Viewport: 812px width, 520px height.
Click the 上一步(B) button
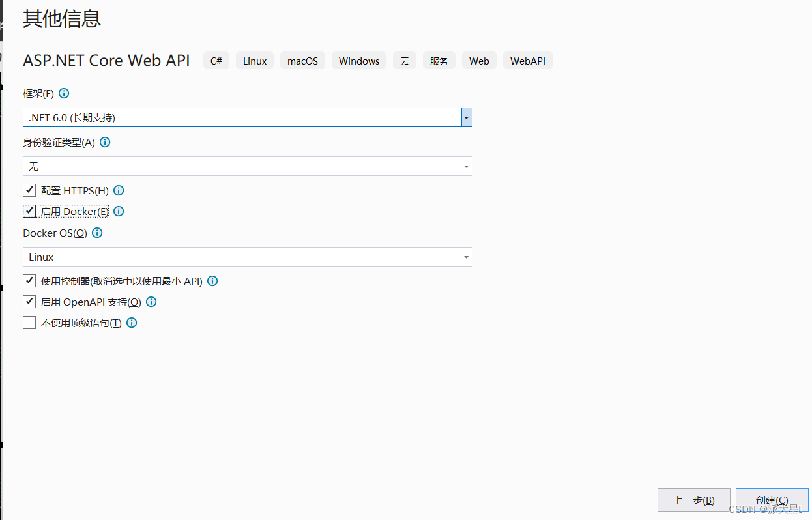[693, 499]
